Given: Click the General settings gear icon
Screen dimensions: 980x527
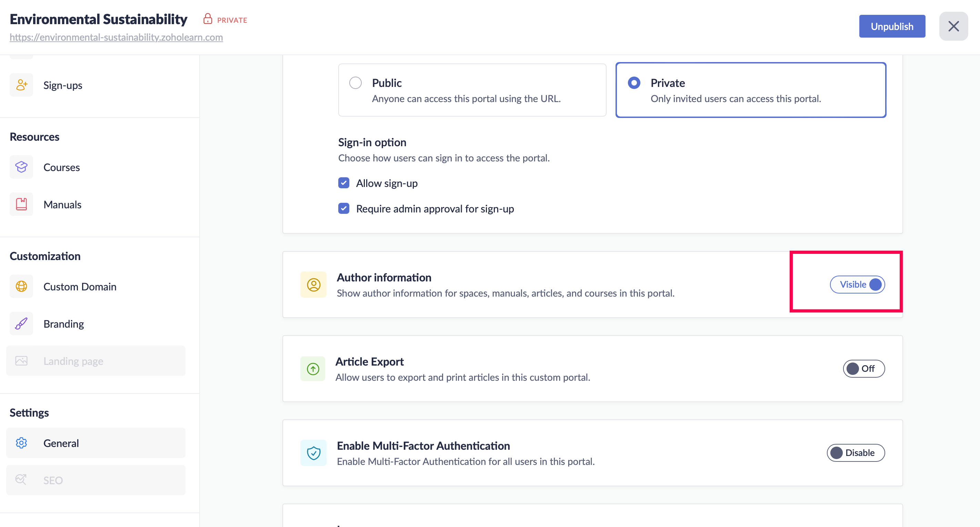Looking at the screenshot, I should coord(21,443).
